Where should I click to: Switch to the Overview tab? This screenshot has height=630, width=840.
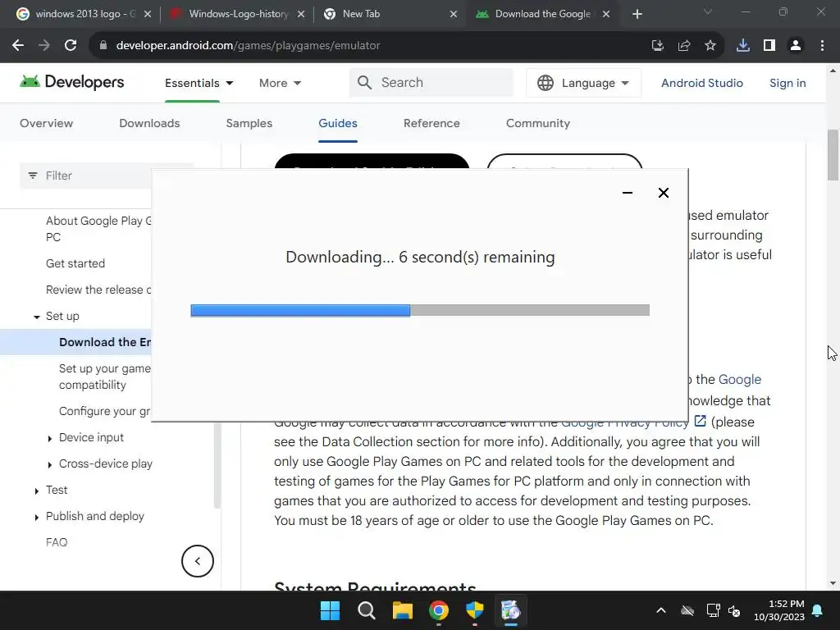[46, 123]
